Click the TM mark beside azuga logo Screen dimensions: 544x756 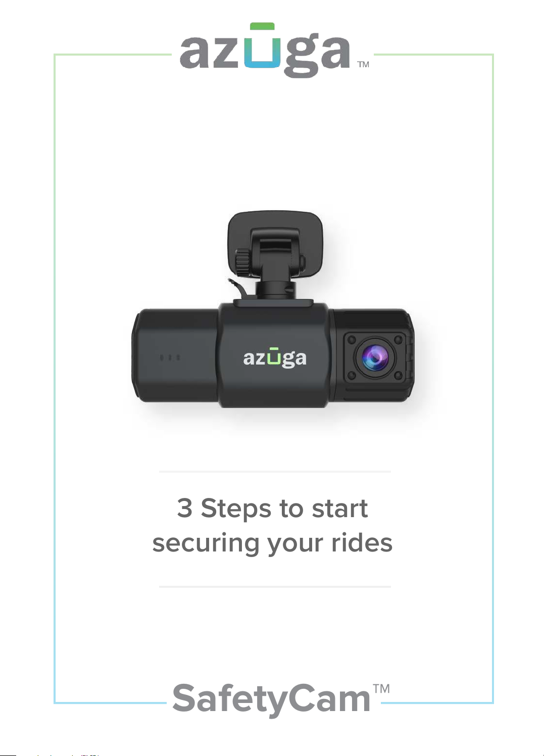(x=363, y=65)
